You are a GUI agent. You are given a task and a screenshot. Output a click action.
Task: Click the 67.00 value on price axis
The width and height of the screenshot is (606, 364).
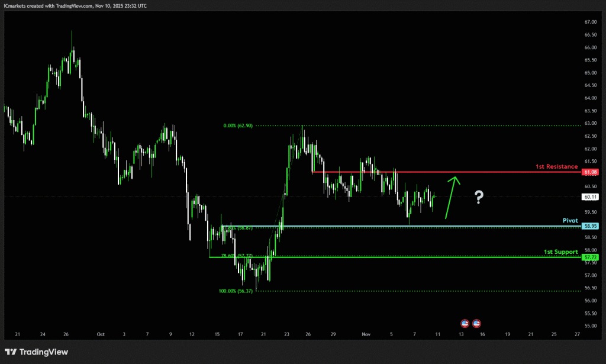(x=590, y=22)
